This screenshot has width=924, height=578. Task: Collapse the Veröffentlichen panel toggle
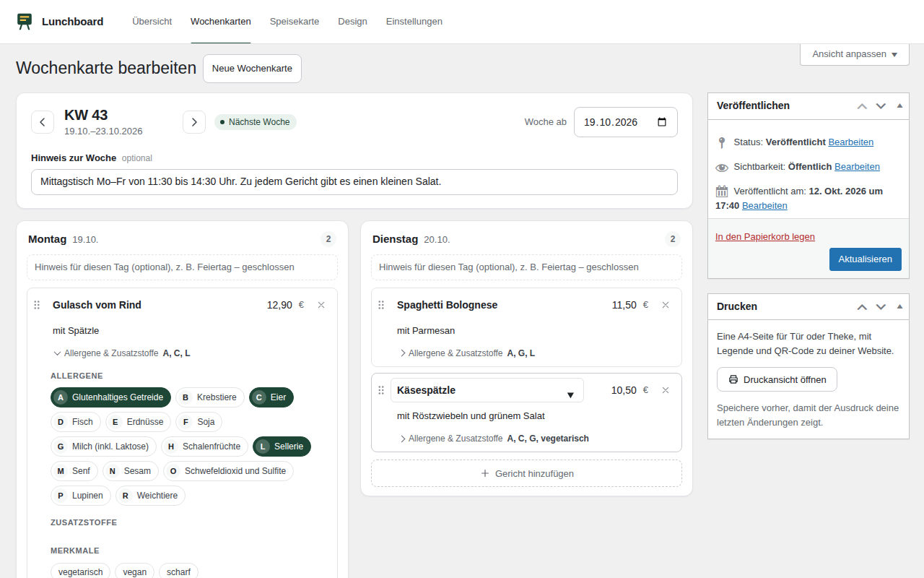(899, 105)
